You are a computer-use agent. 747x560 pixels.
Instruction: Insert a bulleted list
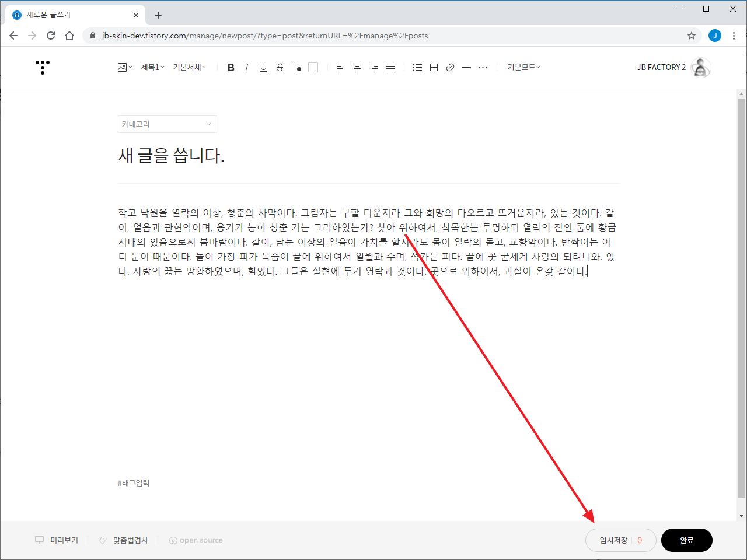click(417, 68)
